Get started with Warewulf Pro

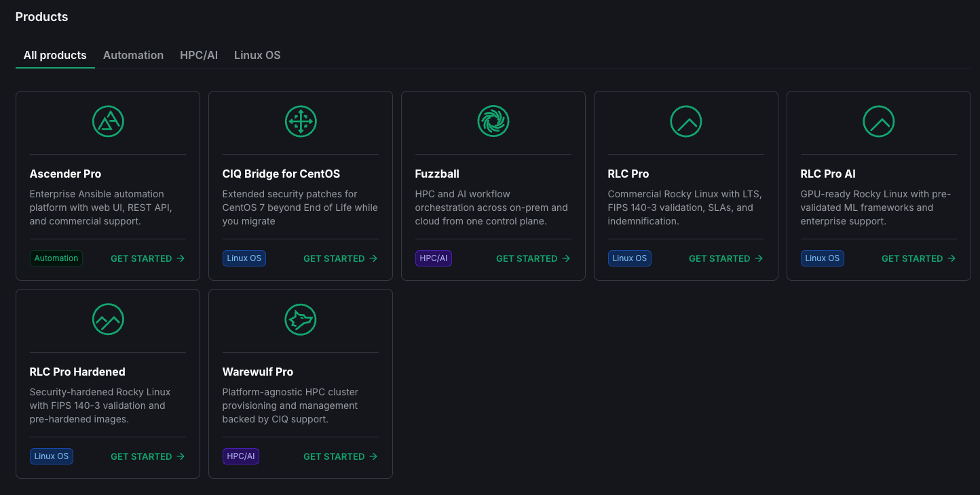click(341, 456)
